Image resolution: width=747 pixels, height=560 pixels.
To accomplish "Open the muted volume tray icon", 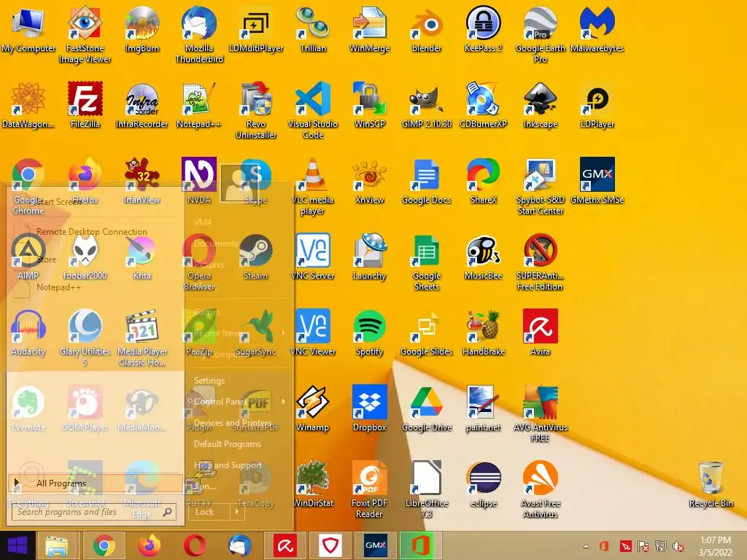I will [x=678, y=546].
